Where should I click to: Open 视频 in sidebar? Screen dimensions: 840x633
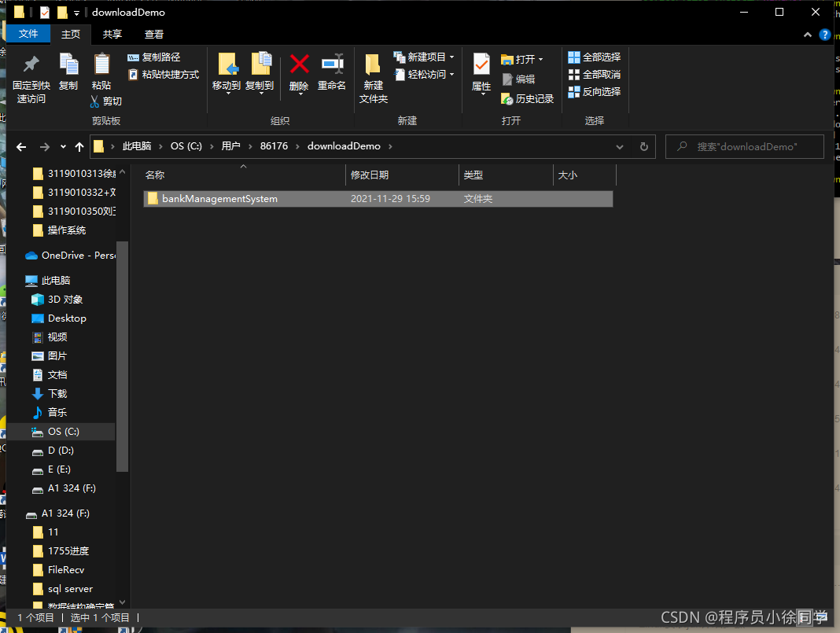(x=50, y=337)
